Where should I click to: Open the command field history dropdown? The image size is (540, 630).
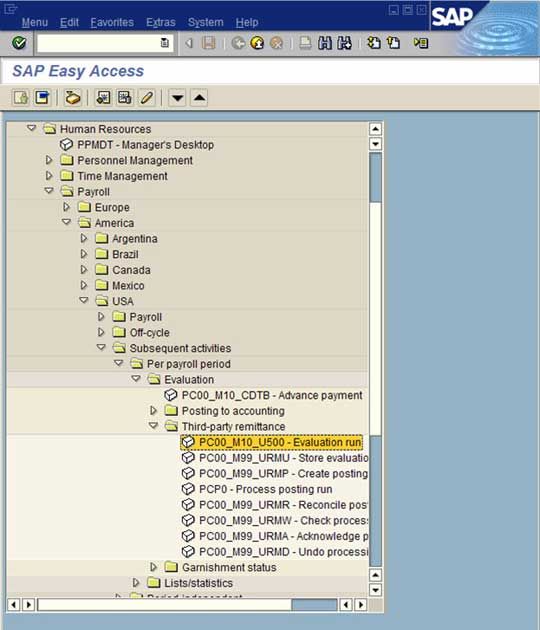tap(164, 43)
